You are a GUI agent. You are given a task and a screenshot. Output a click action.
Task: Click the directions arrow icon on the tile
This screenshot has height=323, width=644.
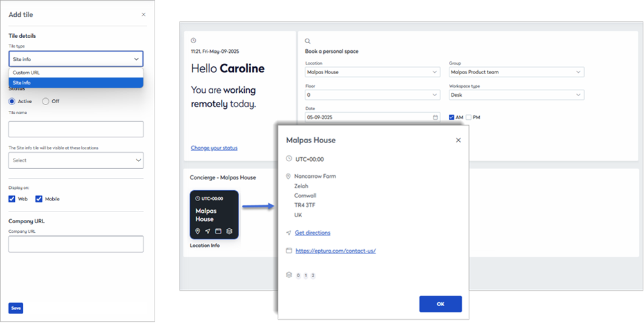(208, 231)
